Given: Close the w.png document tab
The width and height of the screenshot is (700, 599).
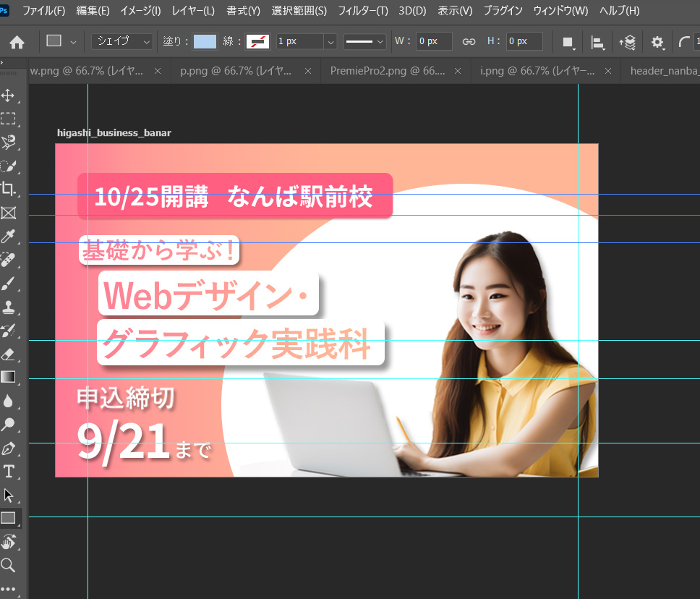Looking at the screenshot, I should 158,71.
